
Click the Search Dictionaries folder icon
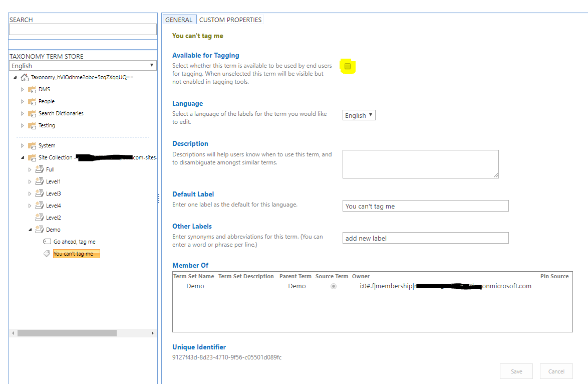pos(32,113)
